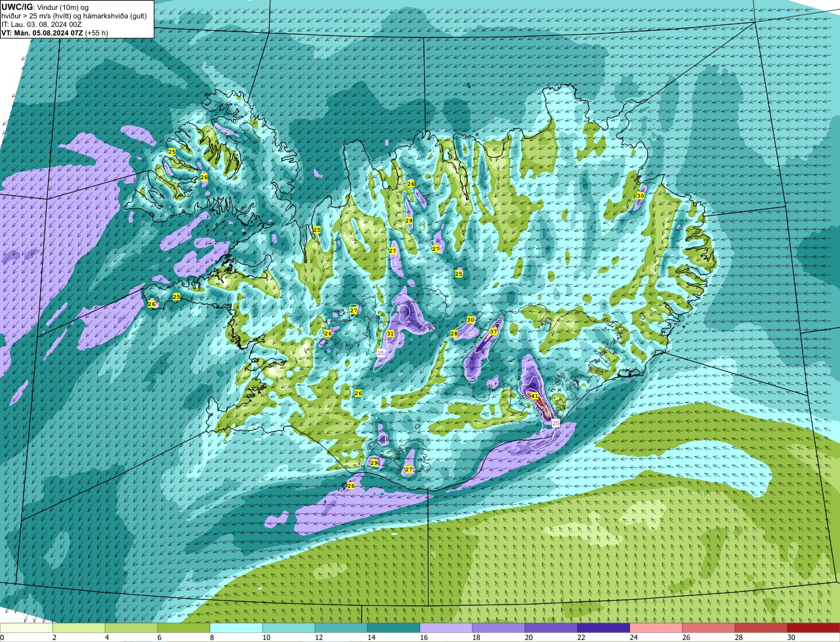840x642 pixels.
Task: Click the yellow 31 gust value marker
Action: [390, 333]
